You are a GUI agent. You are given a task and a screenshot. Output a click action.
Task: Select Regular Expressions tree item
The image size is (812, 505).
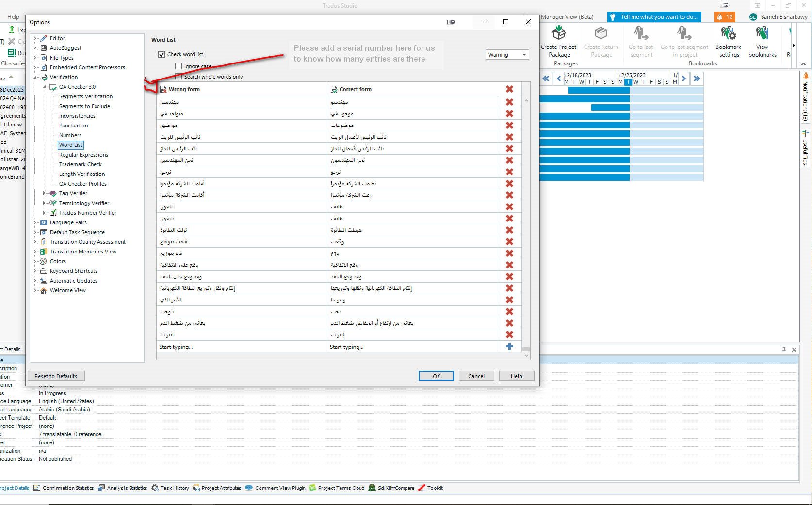(x=83, y=155)
